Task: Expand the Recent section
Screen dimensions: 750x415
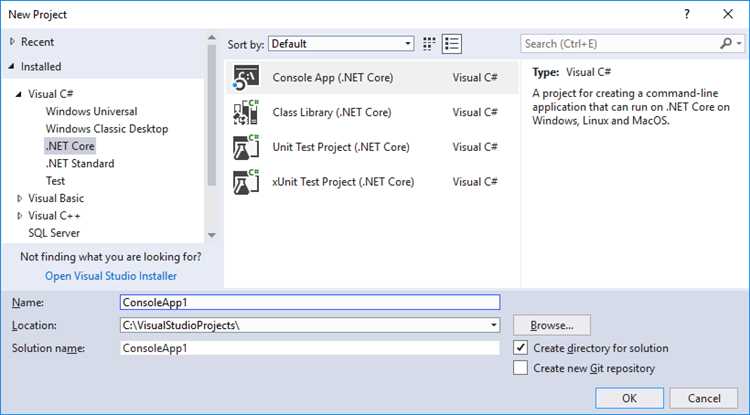Action: pyautogui.click(x=12, y=42)
